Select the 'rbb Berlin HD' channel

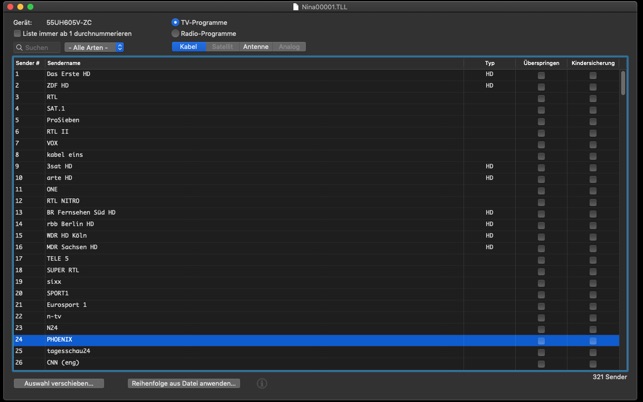(316, 224)
